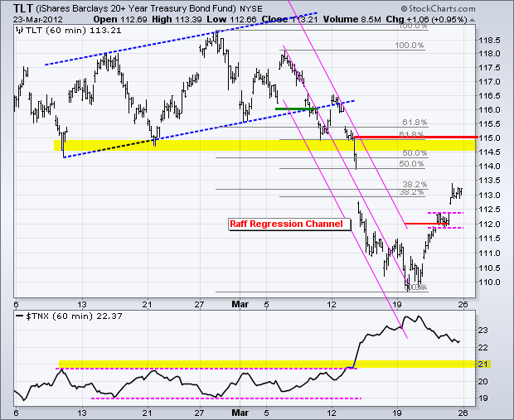
Task: Click the 118.5 price axis label
Action: (x=489, y=41)
